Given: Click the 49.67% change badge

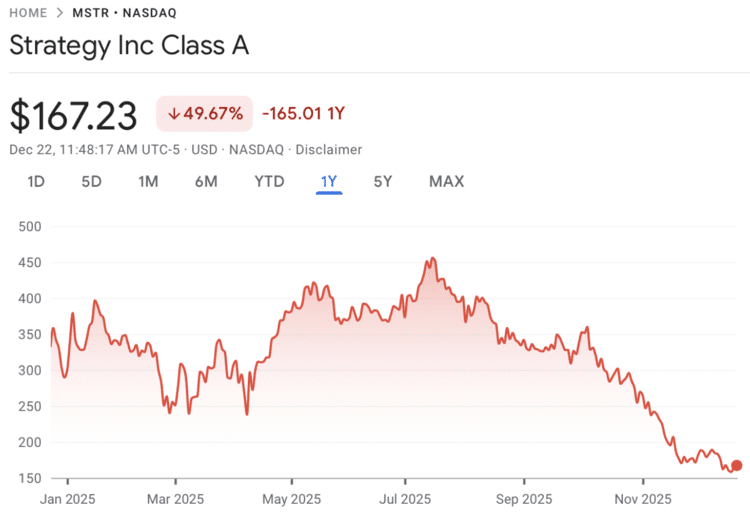Looking at the screenshot, I should tap(205, 114).
